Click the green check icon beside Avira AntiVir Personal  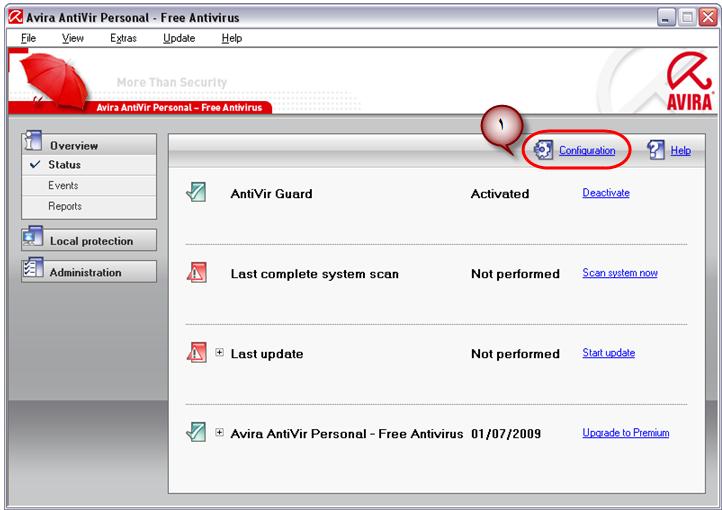click(x=197, y=433)
